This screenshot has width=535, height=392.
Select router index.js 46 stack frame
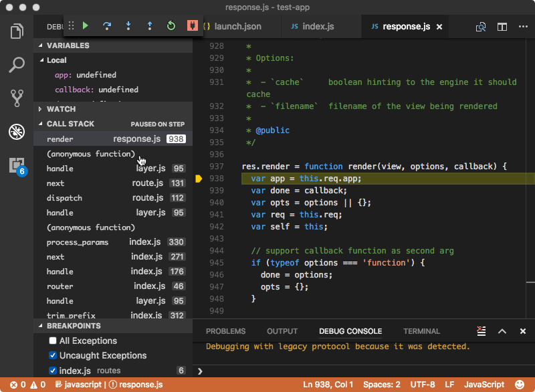[113, 286]
